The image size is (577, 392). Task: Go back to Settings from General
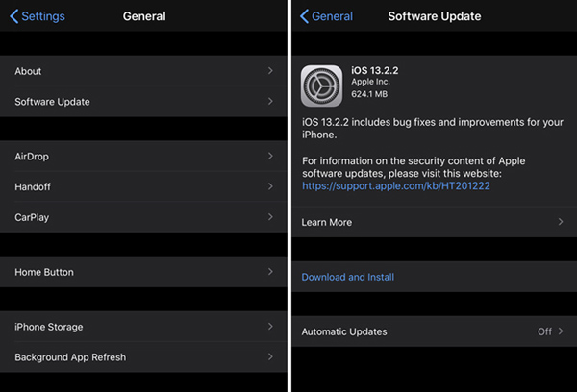point(38,16)
